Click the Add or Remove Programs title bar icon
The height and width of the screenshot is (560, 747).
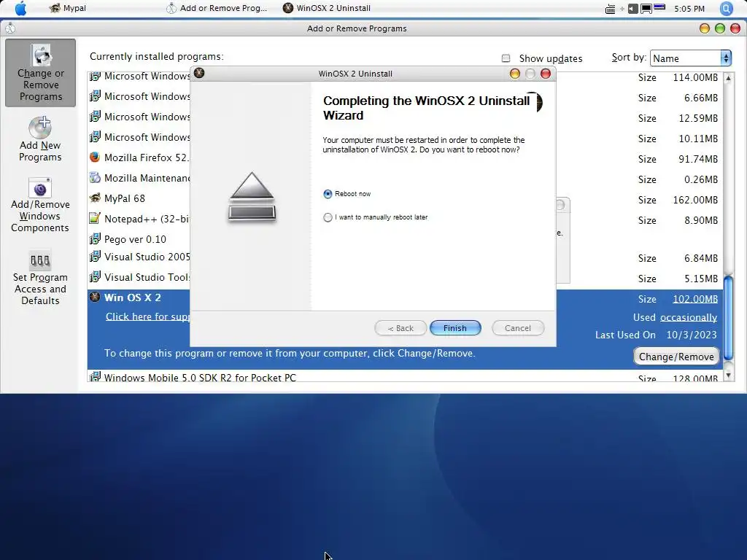(x=10, y=28)
